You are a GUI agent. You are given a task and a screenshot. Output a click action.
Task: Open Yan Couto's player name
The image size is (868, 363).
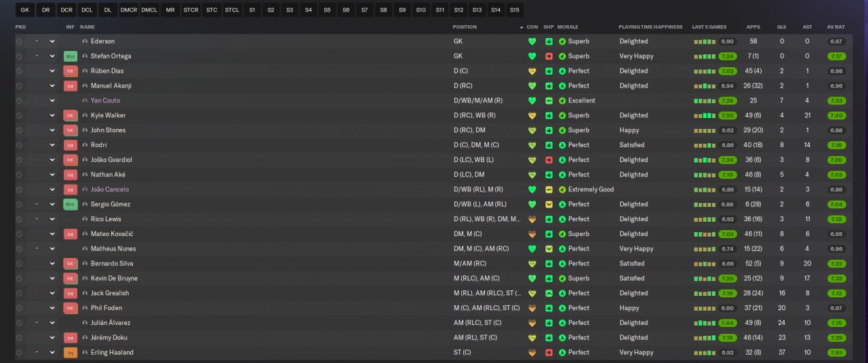pos(105,100)
